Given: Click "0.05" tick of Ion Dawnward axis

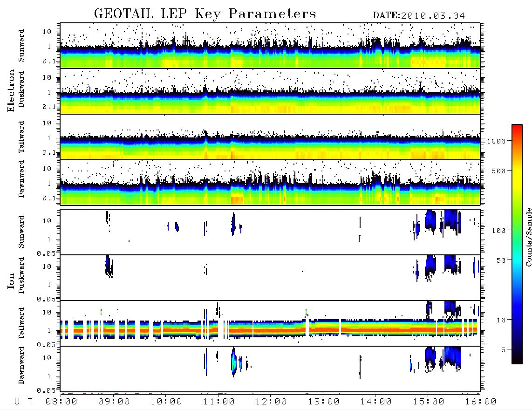Looking at the screenshot, I should point(46,390).
